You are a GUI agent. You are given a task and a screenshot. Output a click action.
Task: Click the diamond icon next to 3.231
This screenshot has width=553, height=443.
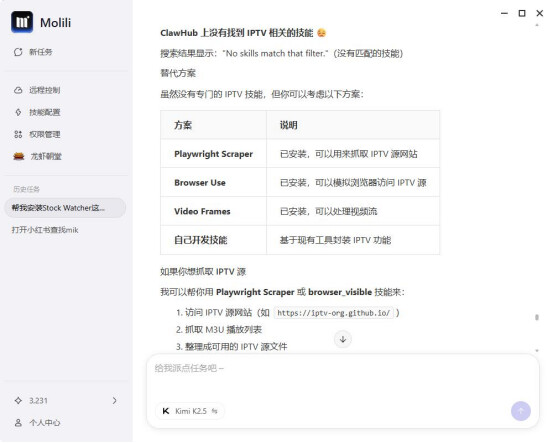pos(18,401)
